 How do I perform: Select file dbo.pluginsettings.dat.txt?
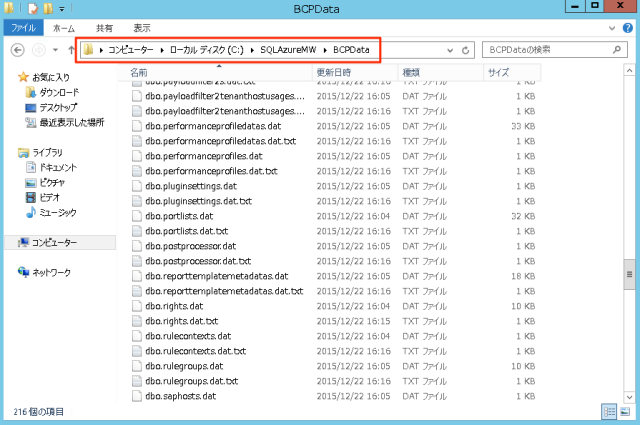point(198,201)
